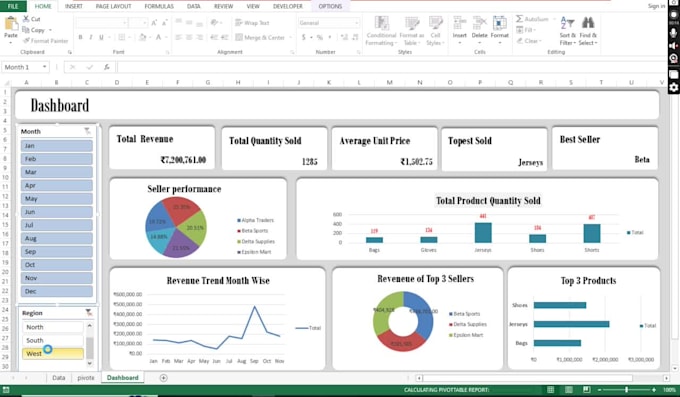Expand the Name Box dropdown

(44, 67)
